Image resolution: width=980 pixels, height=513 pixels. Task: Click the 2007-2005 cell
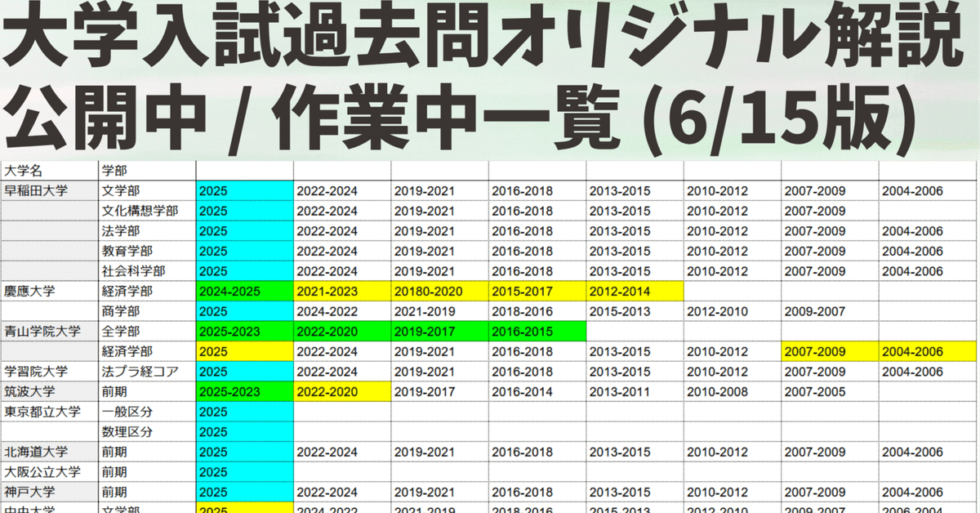click(830, 391)
